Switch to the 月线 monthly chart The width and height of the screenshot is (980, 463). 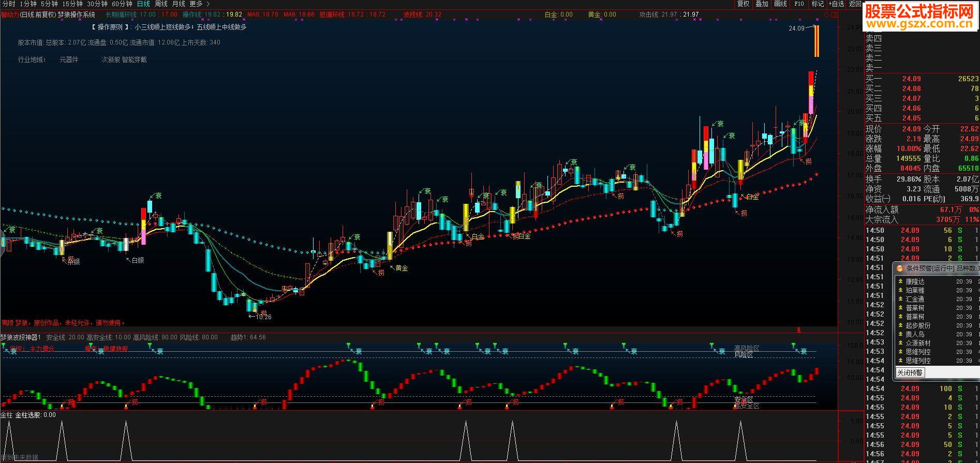tap(179, 4)
